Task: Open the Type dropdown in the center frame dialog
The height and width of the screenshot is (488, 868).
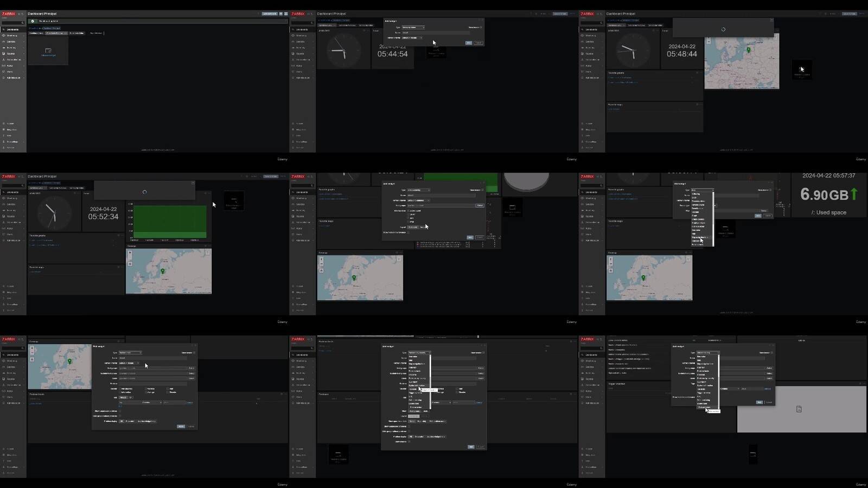Action: click(418, 190)
